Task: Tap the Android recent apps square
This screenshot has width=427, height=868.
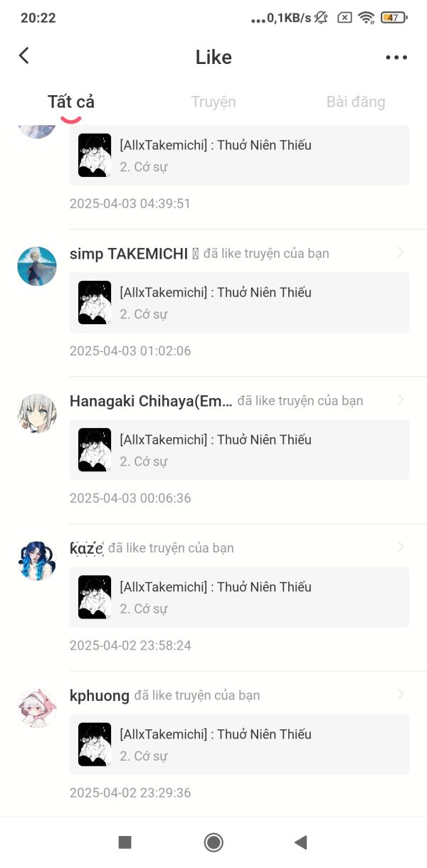Action: (x=125, y=842)
